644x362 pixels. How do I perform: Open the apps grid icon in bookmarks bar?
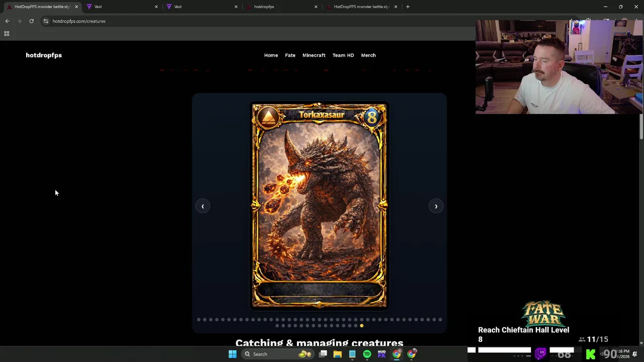[x=7, y=34]
